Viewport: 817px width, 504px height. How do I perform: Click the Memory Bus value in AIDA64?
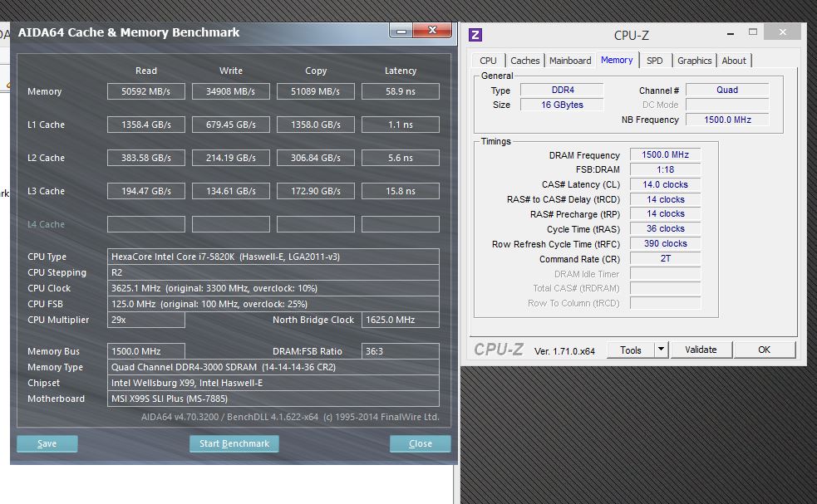click(x=146, y=351)
